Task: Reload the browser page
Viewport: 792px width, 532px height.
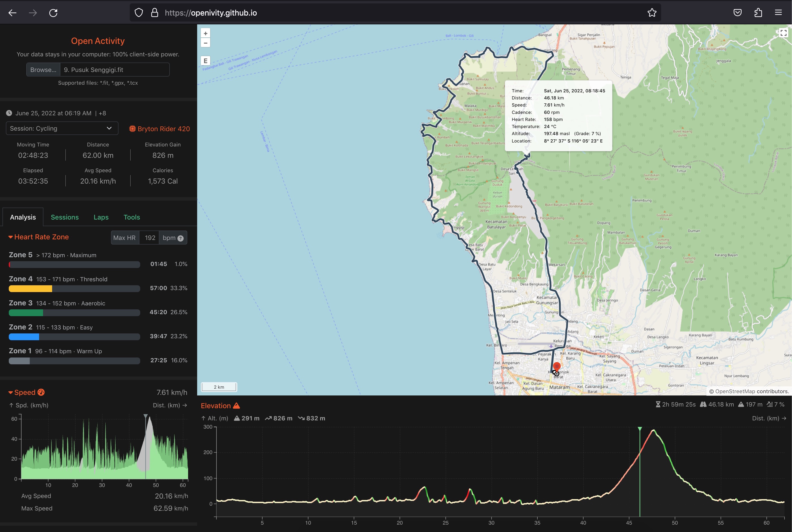Action: tap(53, 13)
